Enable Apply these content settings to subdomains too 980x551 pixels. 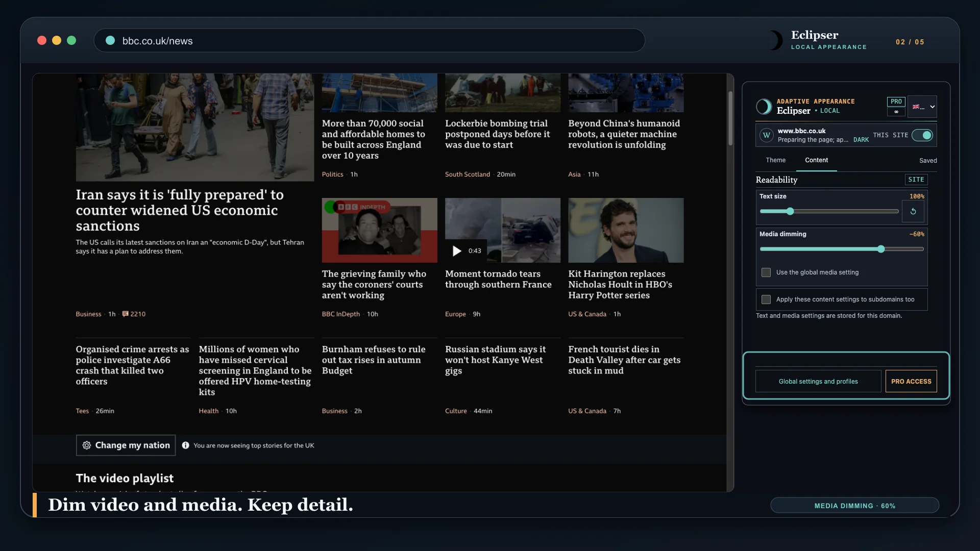766,299
